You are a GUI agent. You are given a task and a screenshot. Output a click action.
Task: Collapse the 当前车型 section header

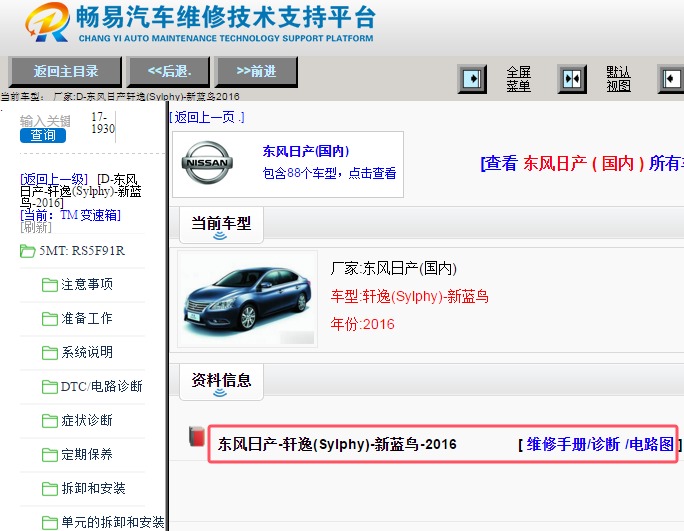[221, 224]
